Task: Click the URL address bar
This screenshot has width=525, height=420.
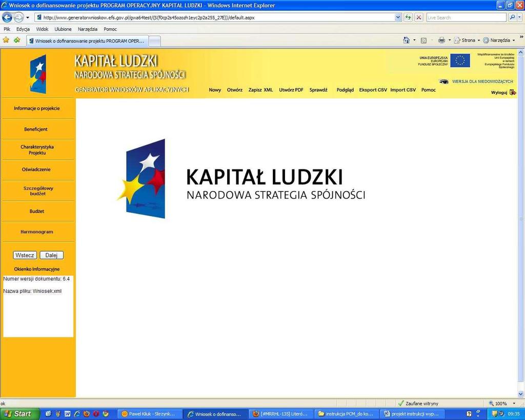Action: [x=214, y=17]
